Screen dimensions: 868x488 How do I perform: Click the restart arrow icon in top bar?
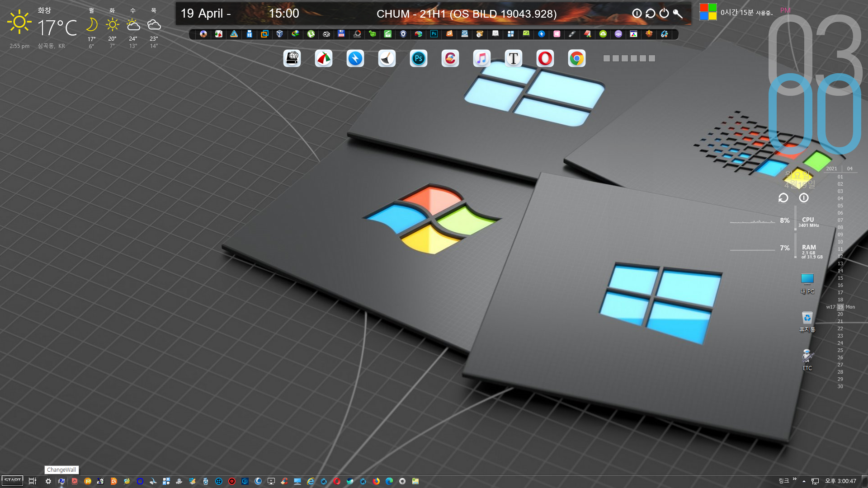pyautogui.click(x=651, y=14)
